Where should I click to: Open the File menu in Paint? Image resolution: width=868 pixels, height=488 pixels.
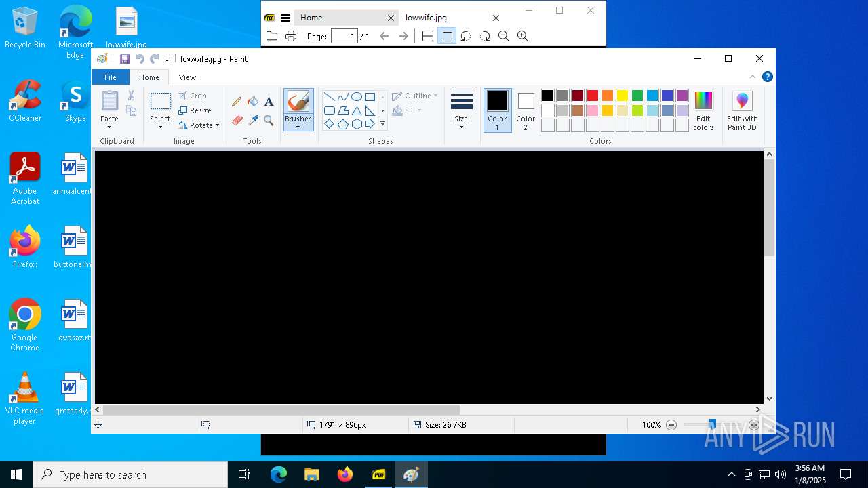tap(110, 77)
